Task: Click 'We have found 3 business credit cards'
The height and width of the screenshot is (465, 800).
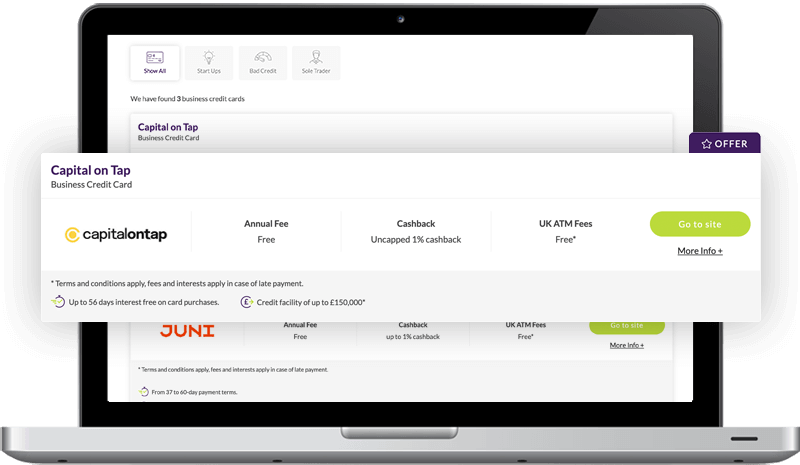Action: [187, 99]
